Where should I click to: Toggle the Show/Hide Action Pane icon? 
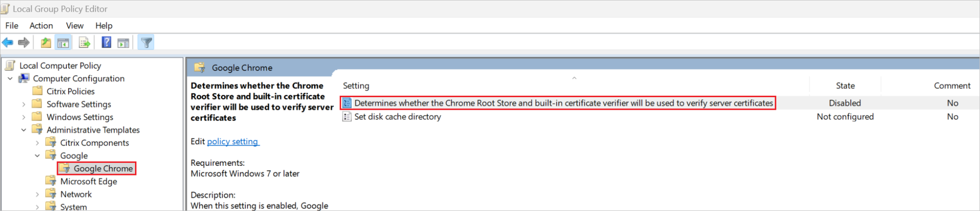tap(123, 43)
